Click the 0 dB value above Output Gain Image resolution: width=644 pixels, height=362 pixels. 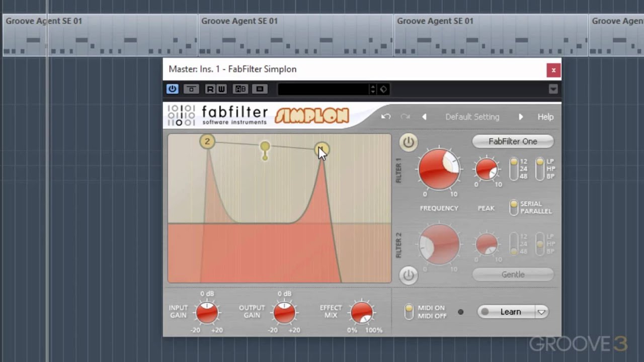285,294
